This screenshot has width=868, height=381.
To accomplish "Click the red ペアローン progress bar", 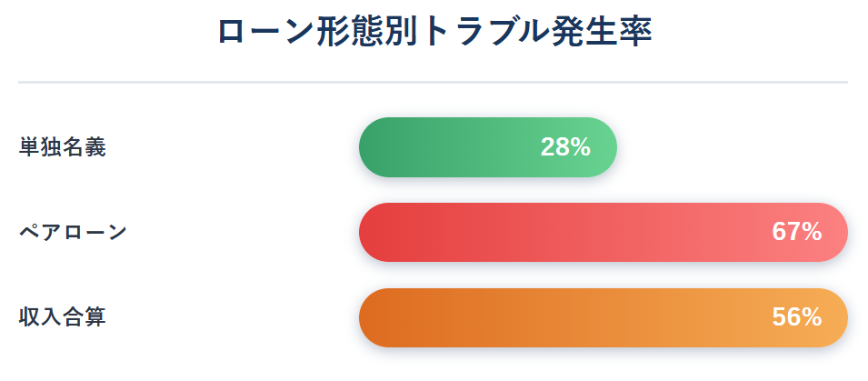I will [604, 233].
